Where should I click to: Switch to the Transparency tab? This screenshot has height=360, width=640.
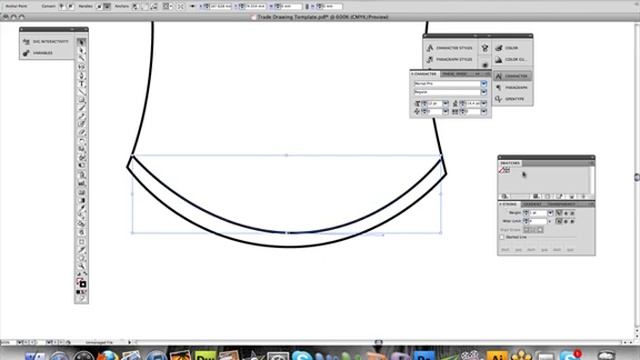[561, 204]
